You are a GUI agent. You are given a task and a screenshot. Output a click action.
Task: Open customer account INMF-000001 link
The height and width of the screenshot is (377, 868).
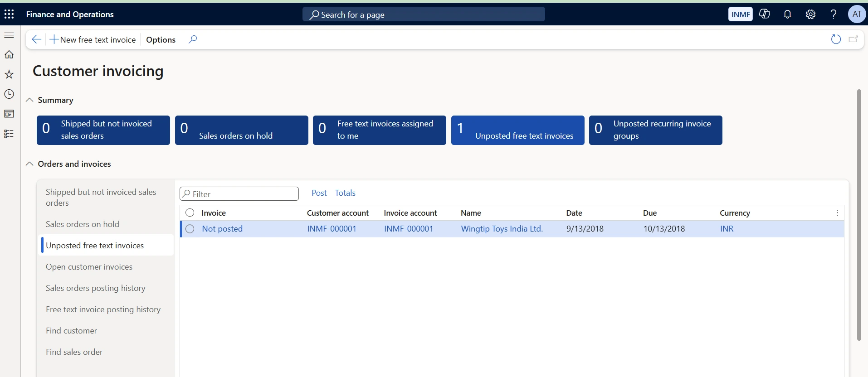332,229
